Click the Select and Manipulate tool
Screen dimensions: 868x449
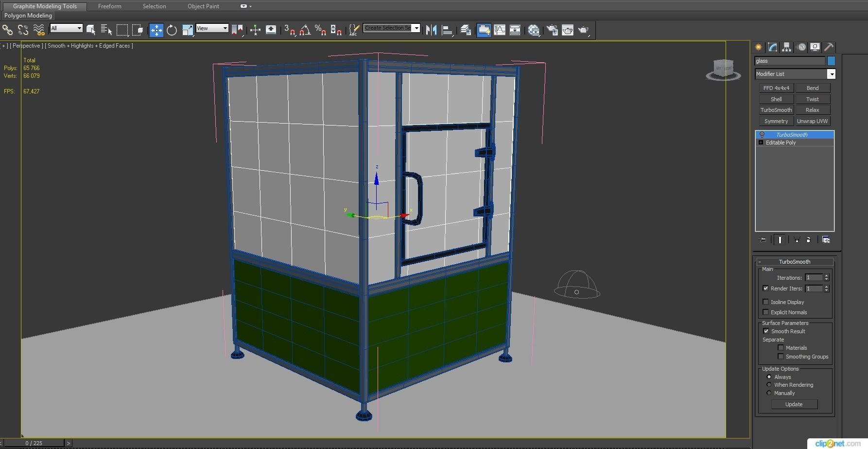pyautogui.click(x=255, y=30)
